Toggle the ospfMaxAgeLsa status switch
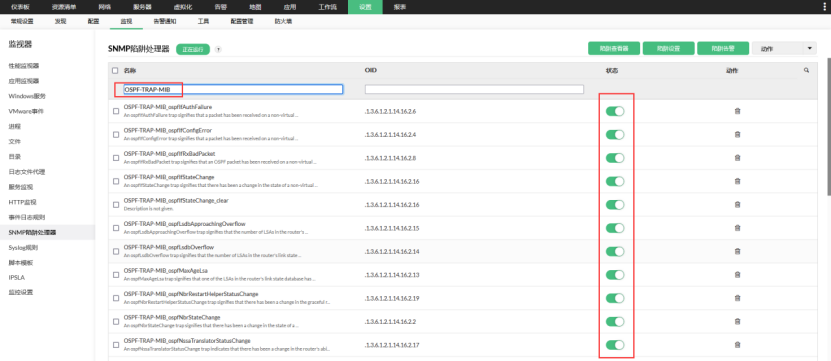Screen dimensions: 831x361 pyautogui.click(x=615, y=275)
